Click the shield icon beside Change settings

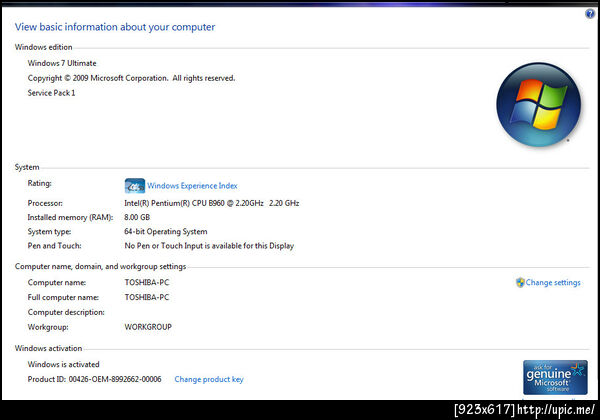tap(520, 283)
